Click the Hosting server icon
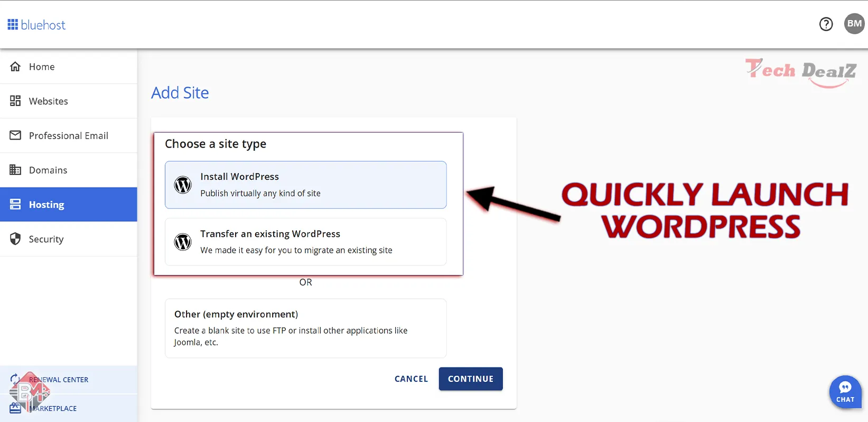 click(15, 205)
